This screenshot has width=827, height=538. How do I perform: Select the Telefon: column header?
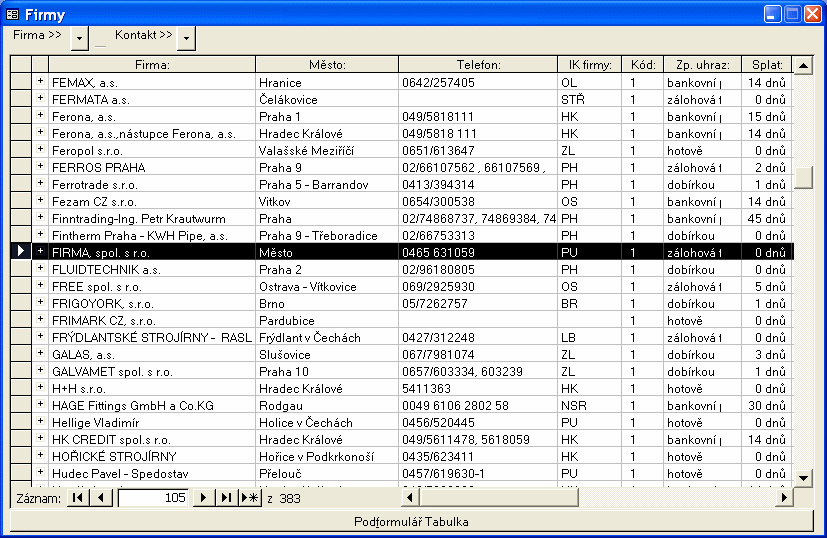coord(478,65)
